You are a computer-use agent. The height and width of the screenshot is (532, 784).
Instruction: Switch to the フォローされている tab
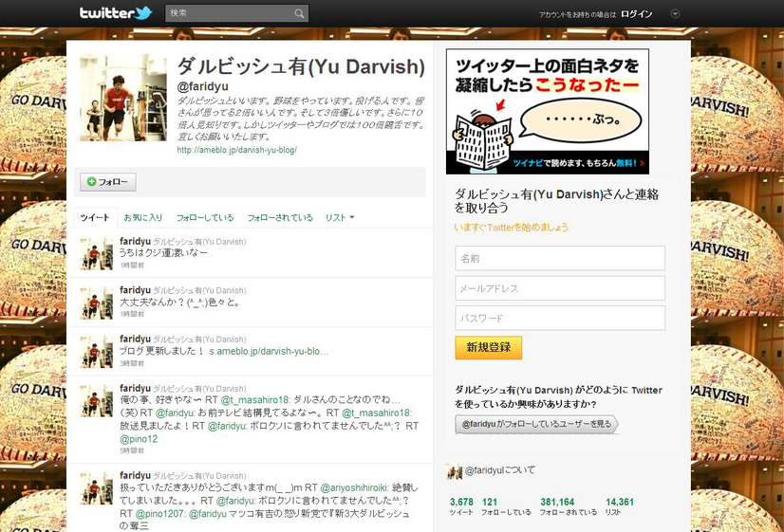pyautogui.click(x=280, y=218)
